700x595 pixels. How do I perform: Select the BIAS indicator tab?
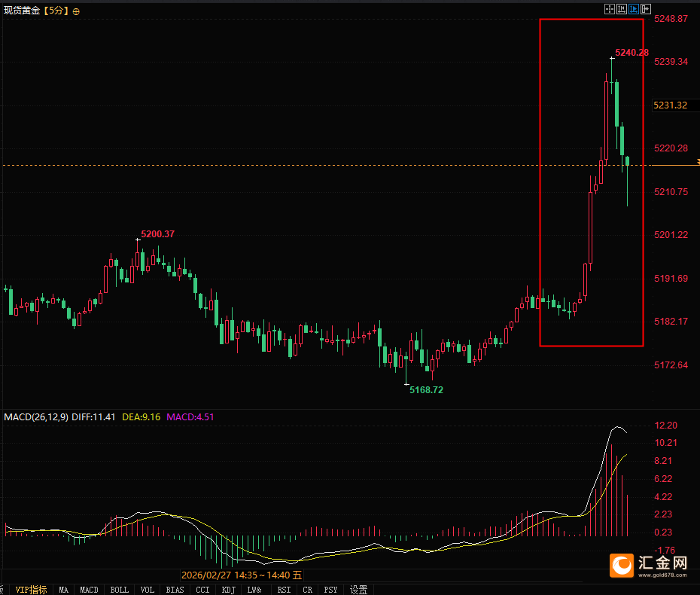pyautogui.click(x=175, y=590)
